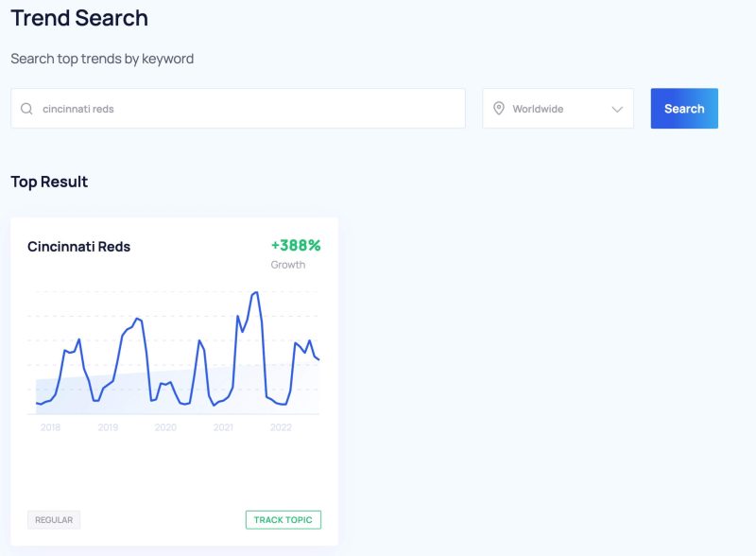The height and width of the screenshot is (556, 756).
Task: Click the peak of the trend line
Action: click(x=253, y=293)
